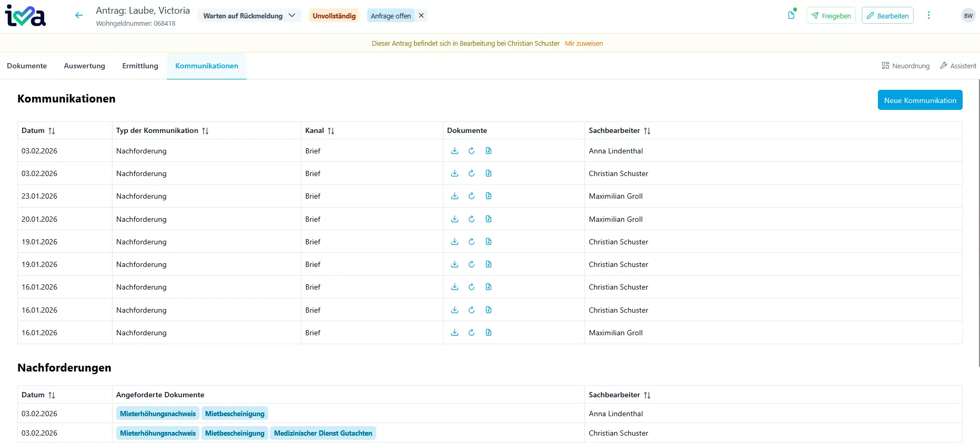Click the clipboard notification icon in header

coord(791,15)
